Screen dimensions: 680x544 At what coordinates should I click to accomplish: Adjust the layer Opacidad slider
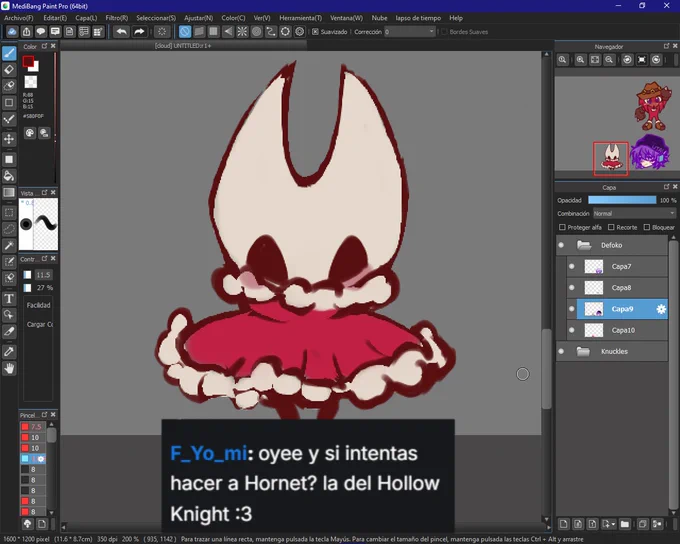622,200
